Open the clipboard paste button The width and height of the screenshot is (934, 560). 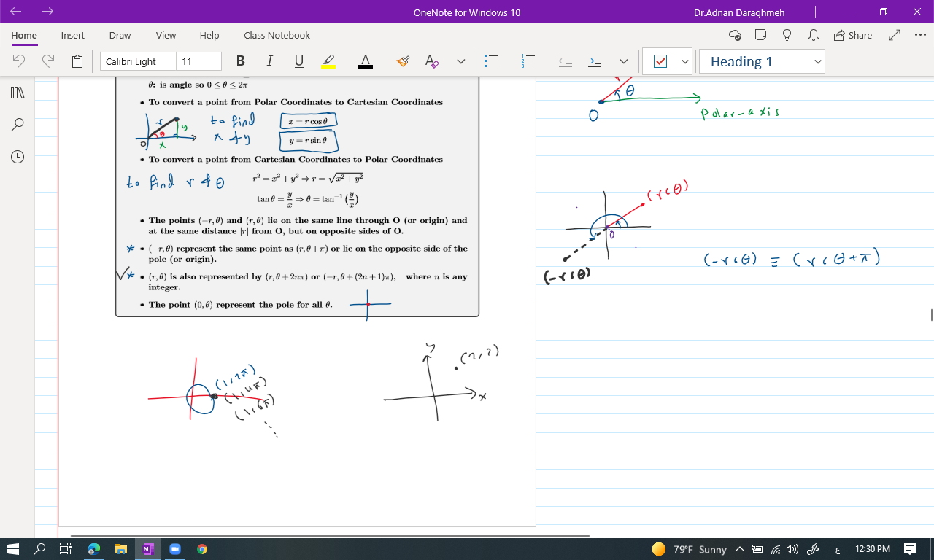[77, 61]
